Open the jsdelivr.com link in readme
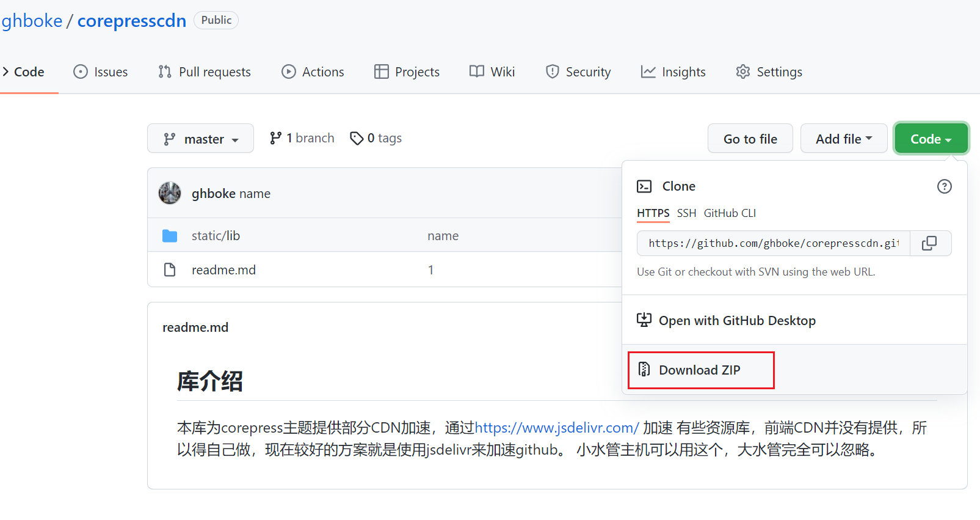980x520 pixels. (x=557, y=428)
